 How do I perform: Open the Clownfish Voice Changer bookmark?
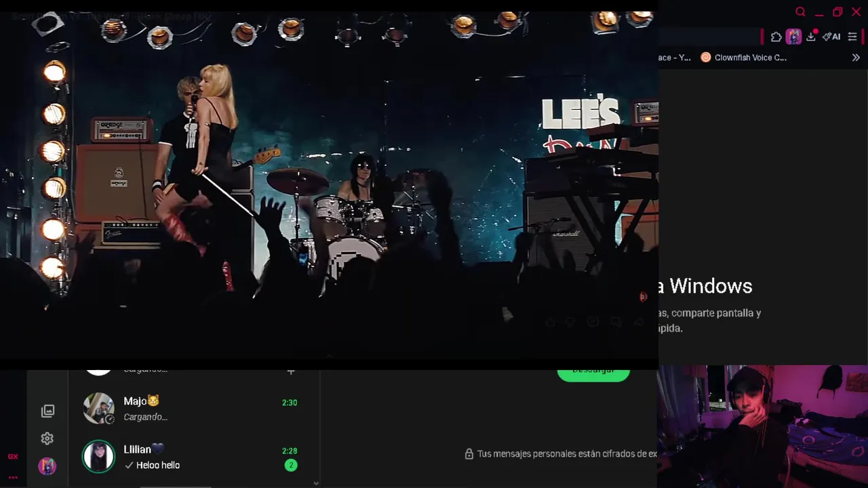pos(744,58)
